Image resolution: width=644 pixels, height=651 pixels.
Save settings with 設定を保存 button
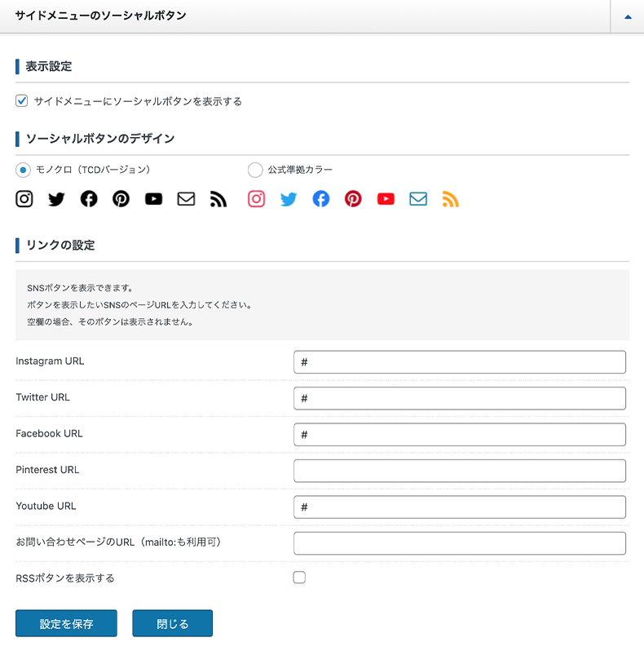[66, 623]
